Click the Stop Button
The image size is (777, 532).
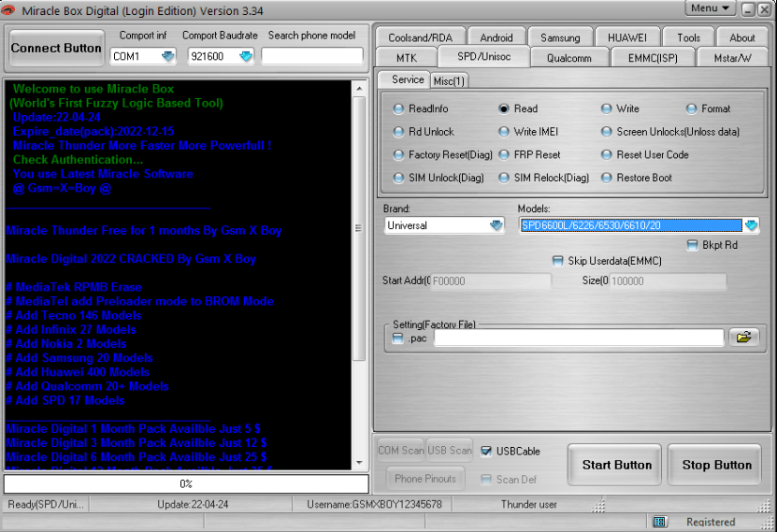[x=716, y=465]
